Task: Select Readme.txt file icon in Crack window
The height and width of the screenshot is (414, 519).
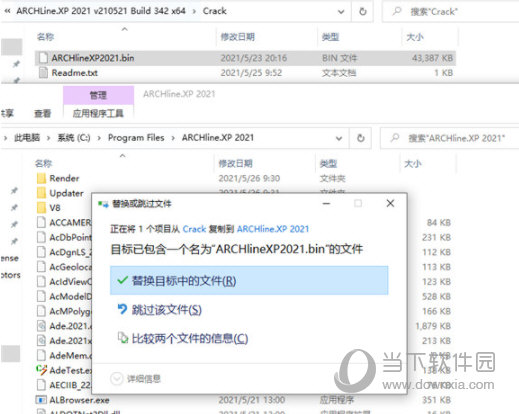Action: (43, 73)
